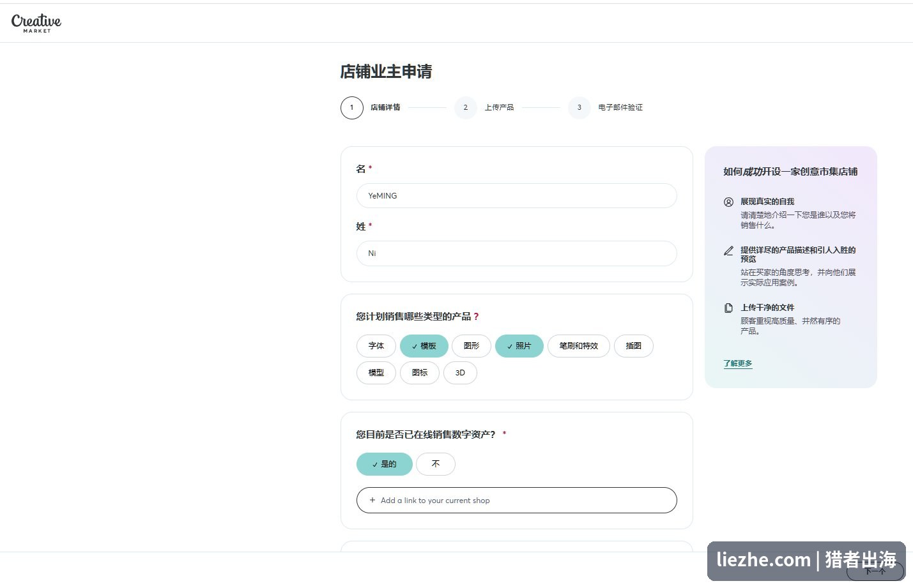This screenshot has height=588, width=913.
Task: Click the question mark help icon beside product types
Action: click(x=476, y=317)
